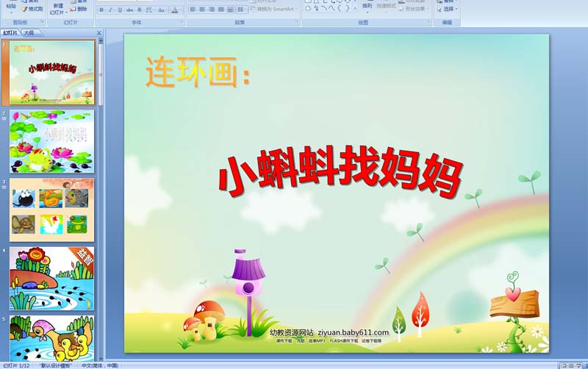Toggle Bold formatting in the font group
588x369 pixels.
(101, 10)
